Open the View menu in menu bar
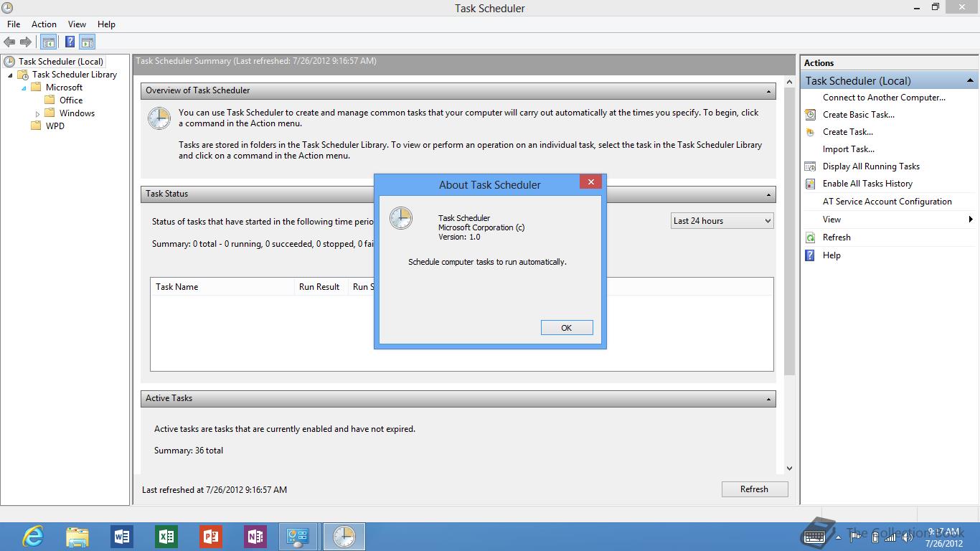 [77, 24]
